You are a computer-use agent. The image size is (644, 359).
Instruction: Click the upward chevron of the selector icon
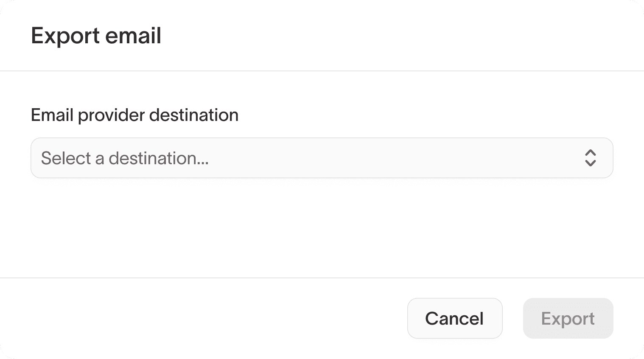(x=590, y=152)
